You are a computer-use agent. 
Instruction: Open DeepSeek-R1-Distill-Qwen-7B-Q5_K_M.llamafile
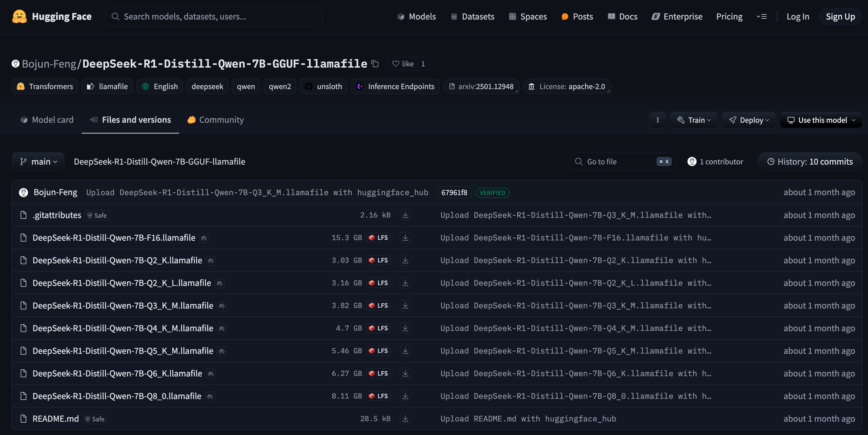(123, 351)
